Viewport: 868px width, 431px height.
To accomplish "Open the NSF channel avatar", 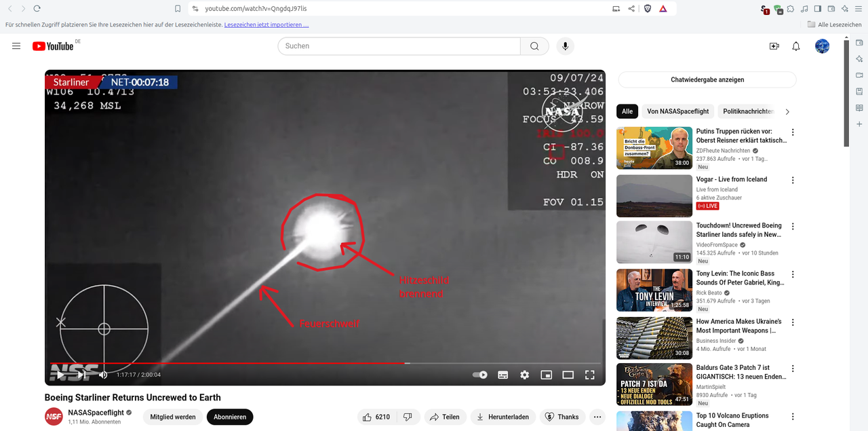I will [54, 417].
